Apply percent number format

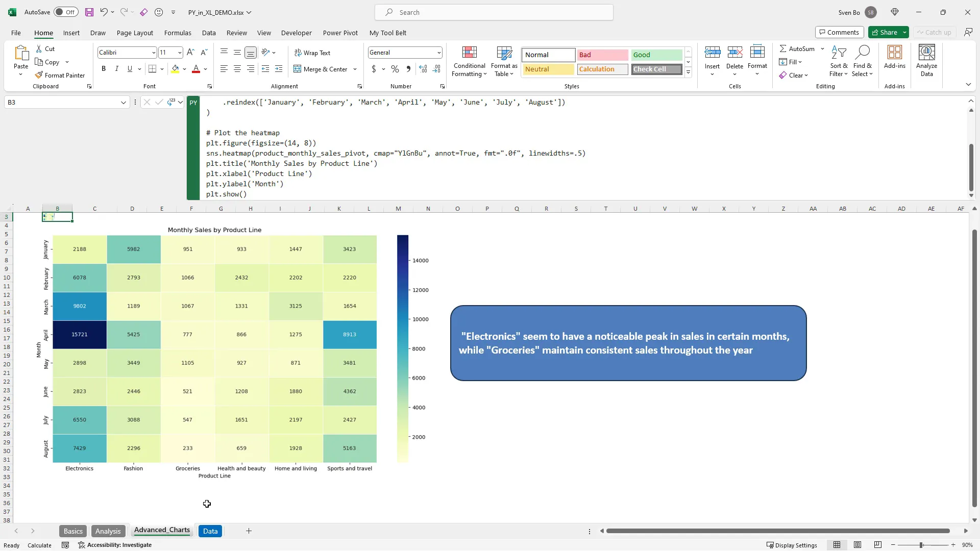tap(395, 69)
